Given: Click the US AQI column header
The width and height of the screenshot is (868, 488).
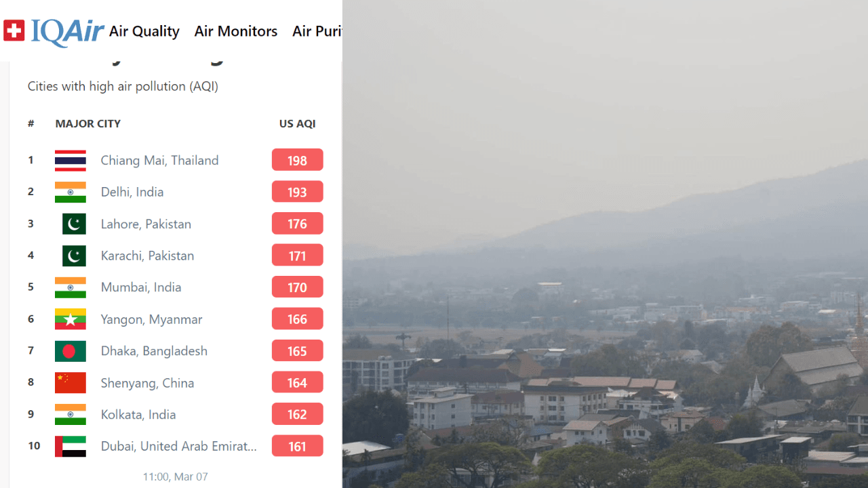Looking at the screenshot, I should click(x=298, y=123).
